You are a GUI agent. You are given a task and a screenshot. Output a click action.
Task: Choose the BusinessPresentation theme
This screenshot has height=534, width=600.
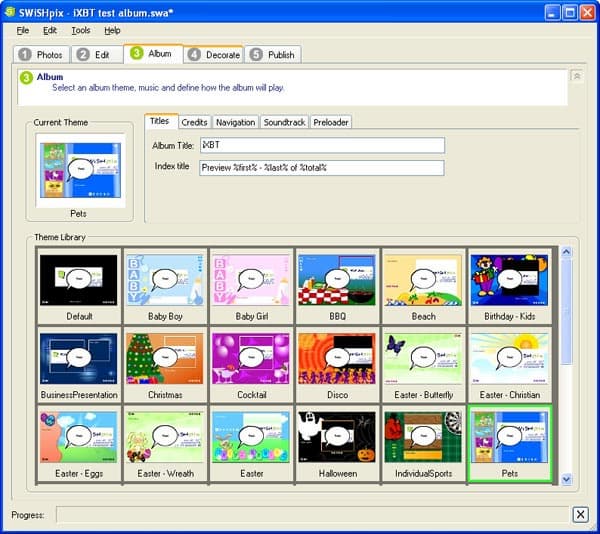(79, 364)
